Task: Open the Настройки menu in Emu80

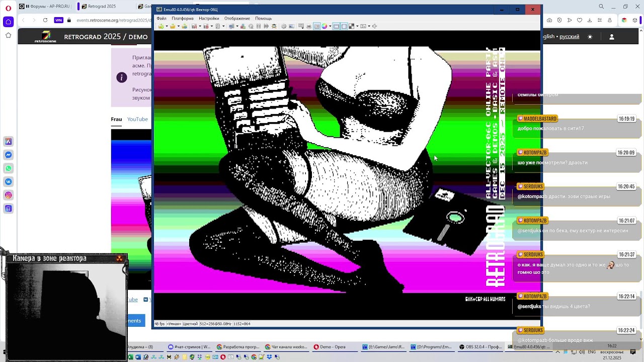Action: tap(209, 19)
